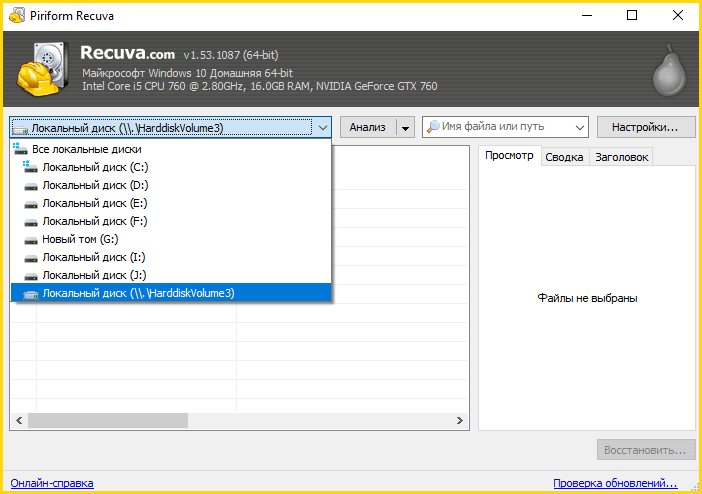Choose Локальный диск (C:) from dropdown
The image size is (702, 494).
point(171,167)
